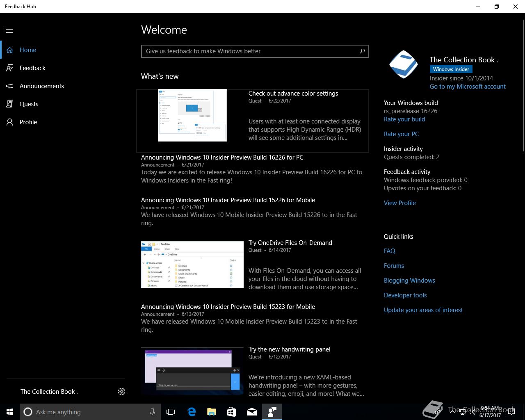Click the Profile person icon in the sidebar
Screen dimensions: 525x420
coord(10,122)
